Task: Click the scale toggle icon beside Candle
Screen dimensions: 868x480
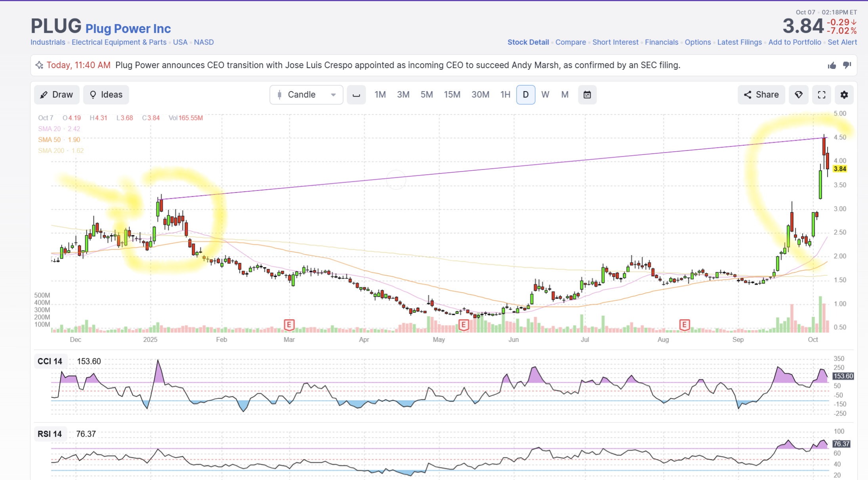Action: (x=356, y=95)
